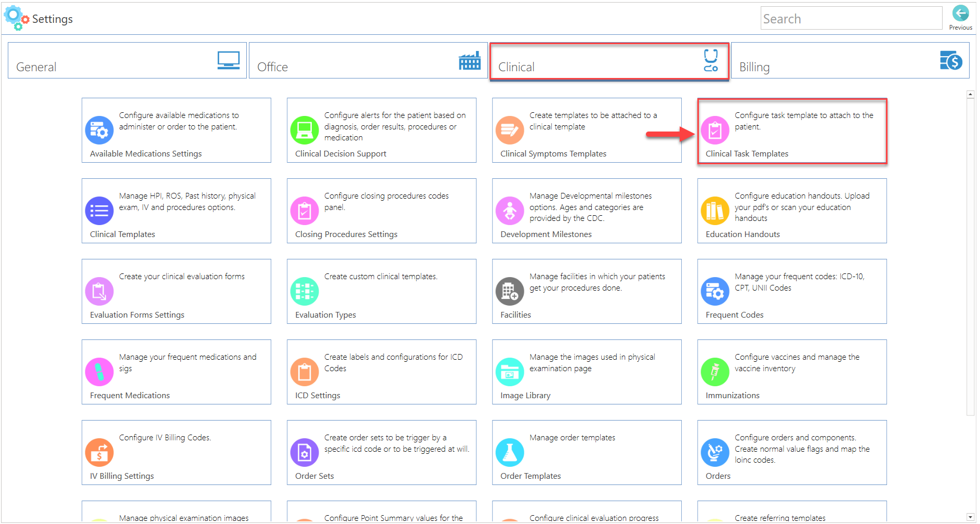Viewport: 980px width, 524px height.
Task: Click the Evaluation Forms Settings icon
Action: (x=99, y=291)
